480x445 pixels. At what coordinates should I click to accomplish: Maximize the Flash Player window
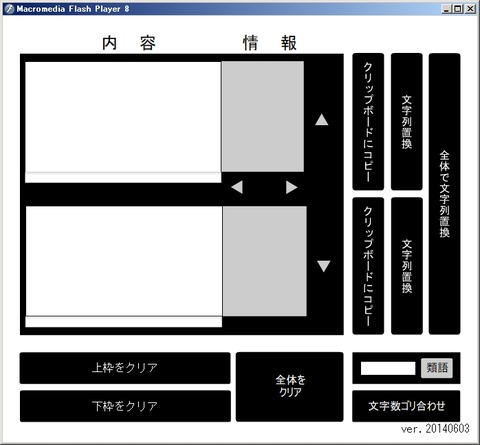click(x=458, y=9)
